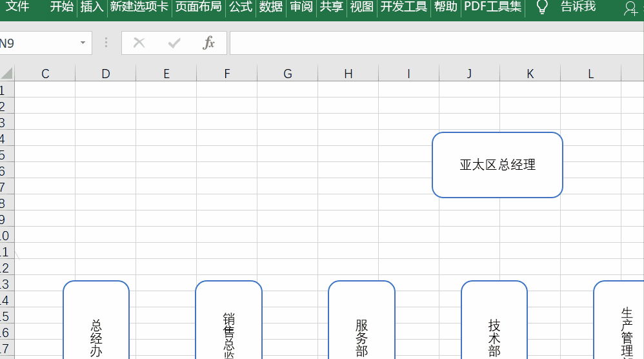Select the 生产管理 org chart box

619,320
